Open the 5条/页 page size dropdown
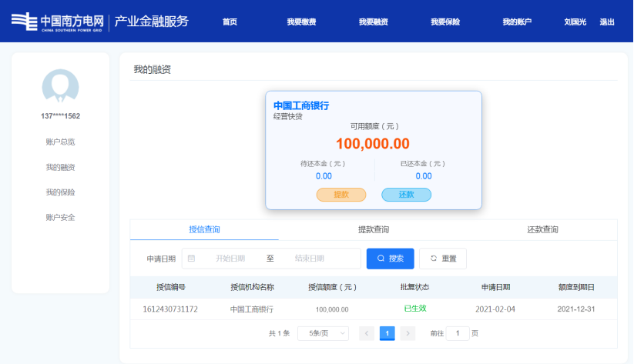This screenshot has height=364, width=634. pyautogui.click(x=323, y=333)
